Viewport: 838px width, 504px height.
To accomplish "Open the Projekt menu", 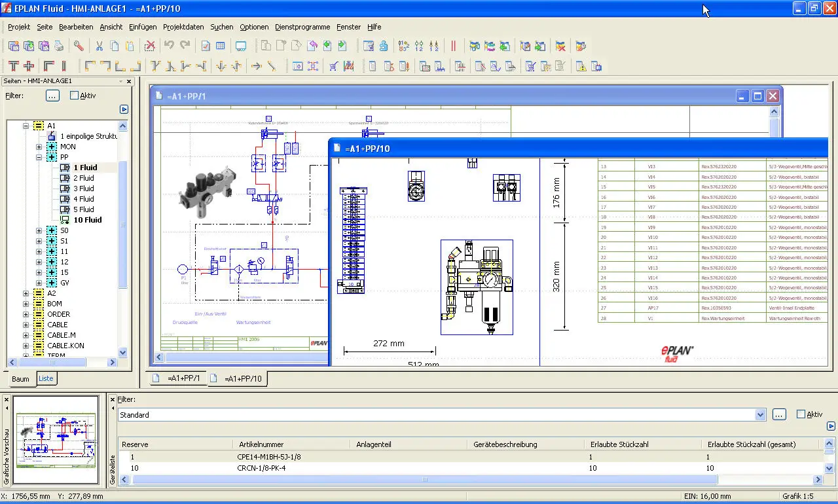I will [x=19, y=27].
